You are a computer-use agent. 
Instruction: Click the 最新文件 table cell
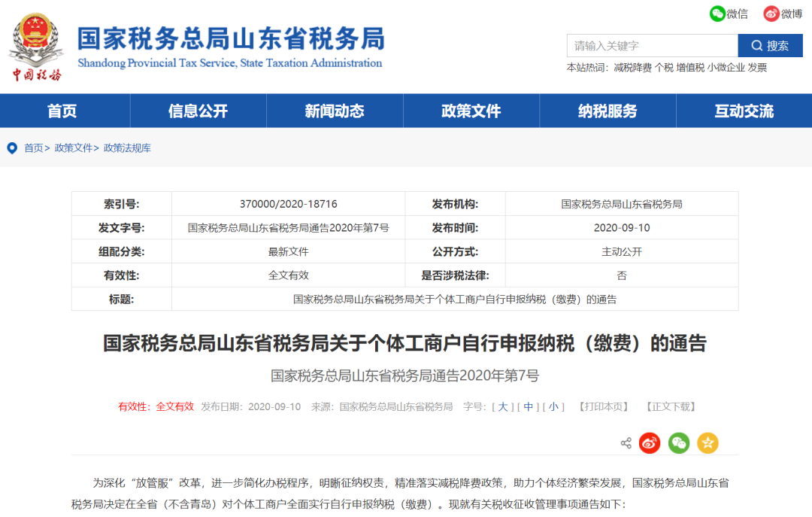pos(289,251)
